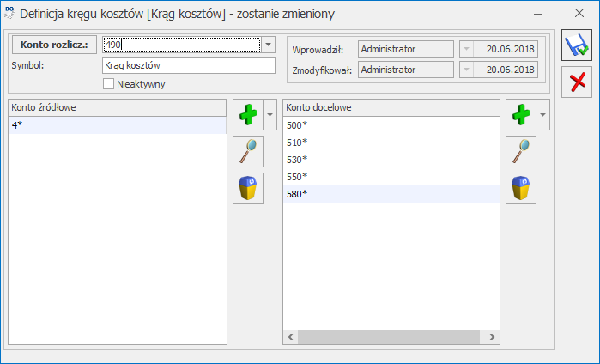The height and width of the screenshot is (364, 600).
Task: Click the horizontal scrollbar right arrow
Action: [493, 337]
